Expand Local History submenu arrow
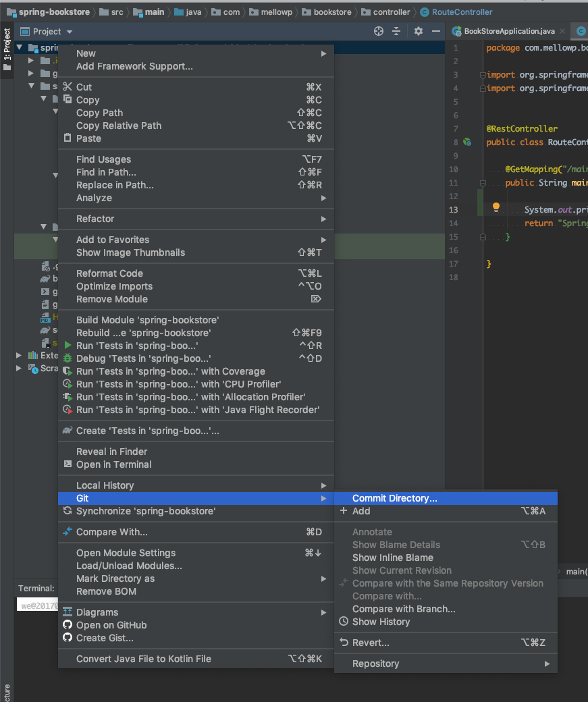The image size is (588, 702). tap(323, 485)
